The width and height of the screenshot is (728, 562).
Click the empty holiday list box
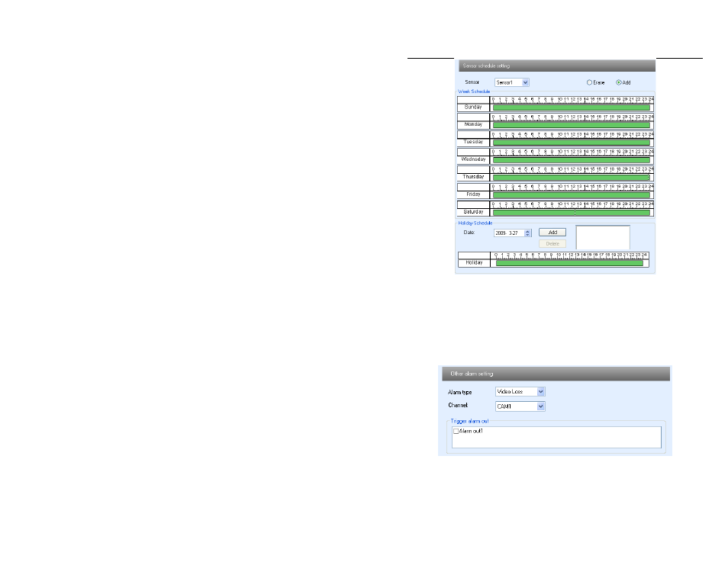point(603,237)
